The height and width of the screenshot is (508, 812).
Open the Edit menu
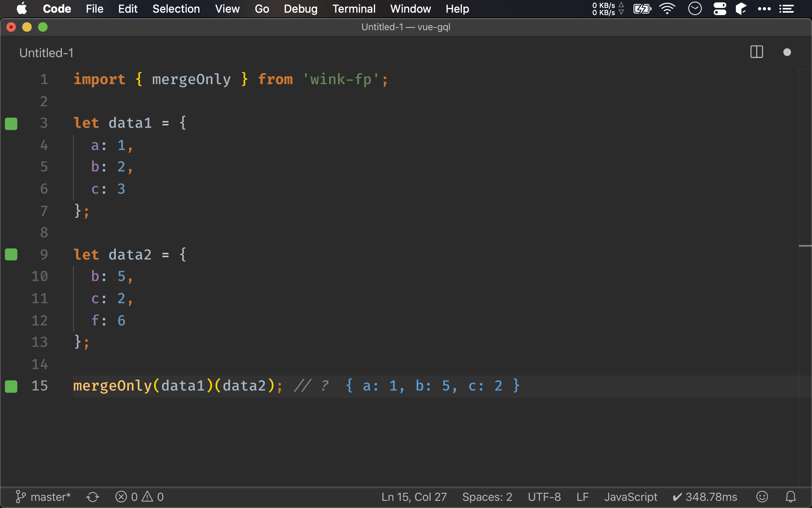128,9
